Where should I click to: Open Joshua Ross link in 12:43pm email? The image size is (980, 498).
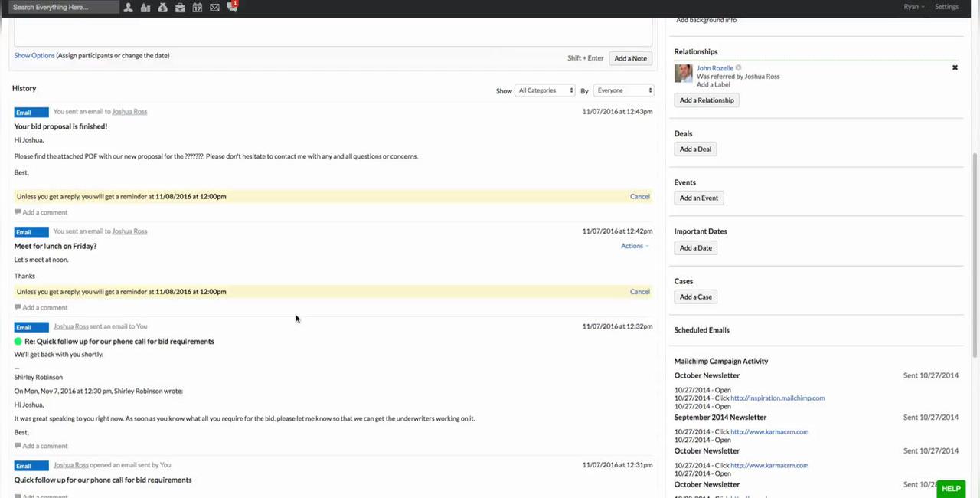coord(129,112)
